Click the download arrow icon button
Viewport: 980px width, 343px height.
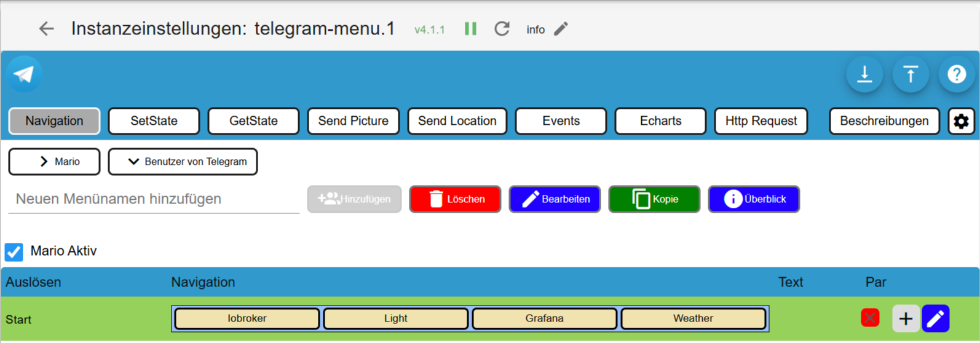[x=864, y=74]
